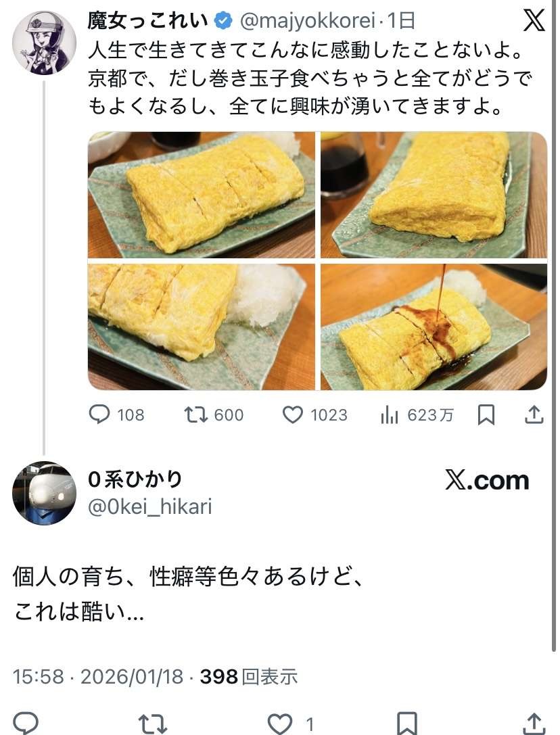This screenshot has height=735, width=560.
Task: Click the X.com logo text
Action: (x=487, y=481)
